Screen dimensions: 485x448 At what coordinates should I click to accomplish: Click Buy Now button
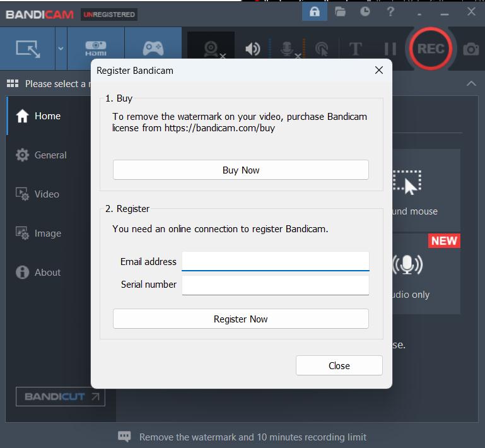[241, 170]
